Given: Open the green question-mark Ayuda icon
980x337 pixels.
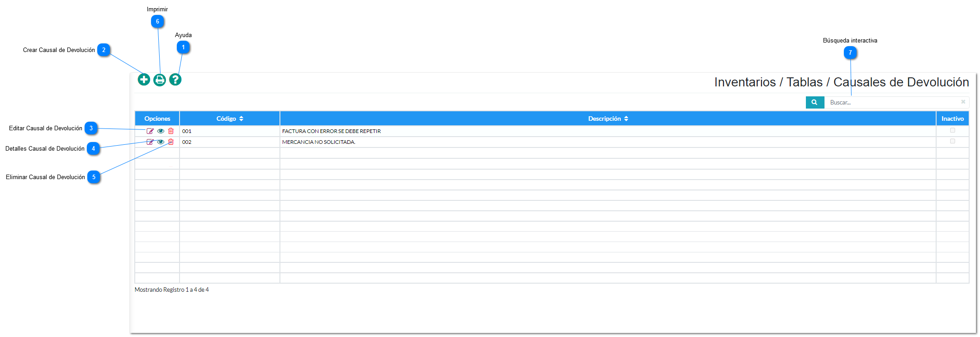Looking at the screenshot, I should click(x=175, y=80).
